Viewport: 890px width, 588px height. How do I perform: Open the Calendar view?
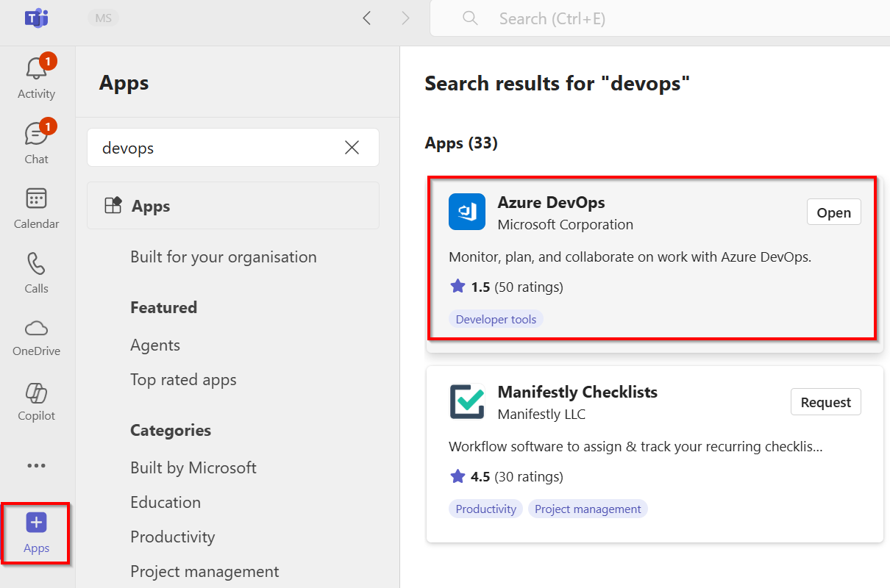click(36, 208)
